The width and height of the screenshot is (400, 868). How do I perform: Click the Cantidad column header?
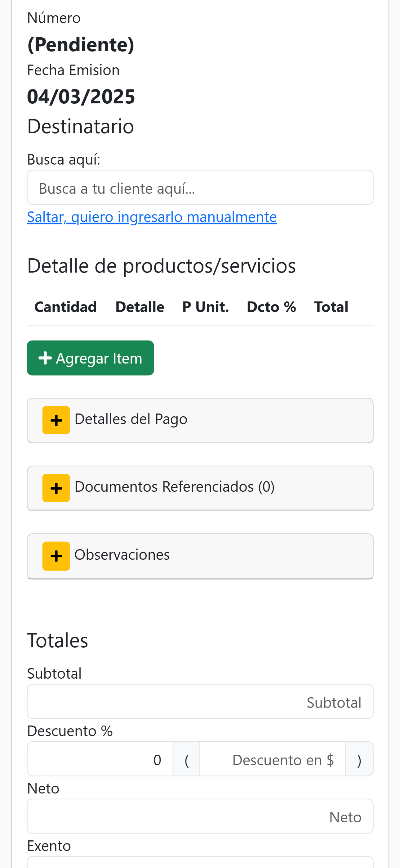coord(66,307)
